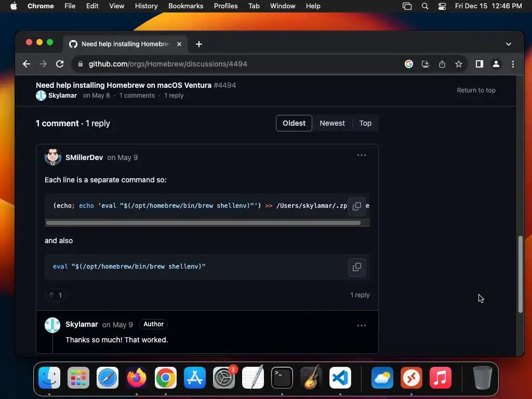Viewport: 532px width, 399px height.
Task: Open App Store from the dock
Action: tap(195, 378)
